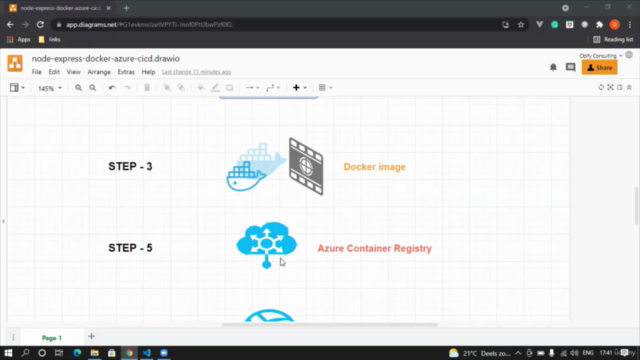Open the links bookmark folder
The width and height of the screenshot is (640, 360).
click(x=49, y=40)
